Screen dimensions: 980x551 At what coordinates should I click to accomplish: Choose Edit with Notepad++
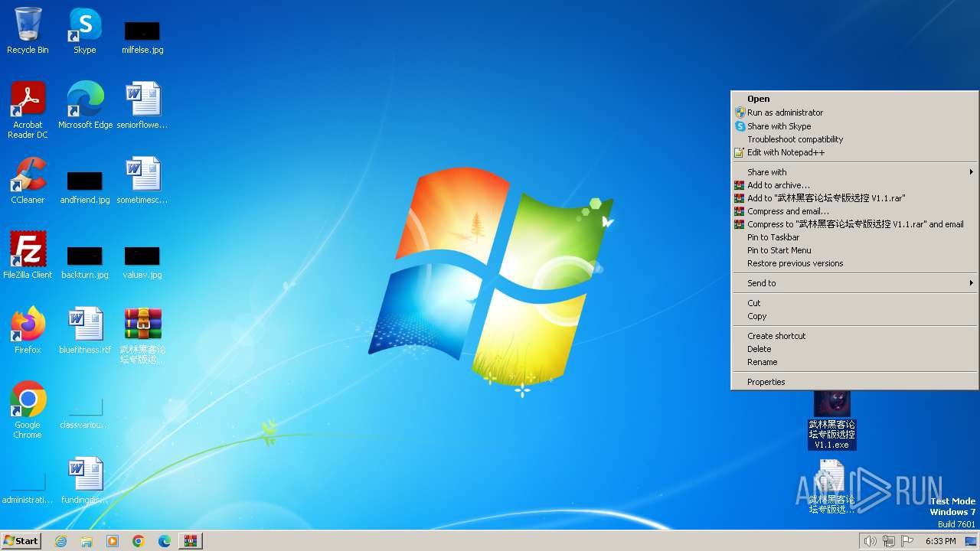(x=854, y=152)
